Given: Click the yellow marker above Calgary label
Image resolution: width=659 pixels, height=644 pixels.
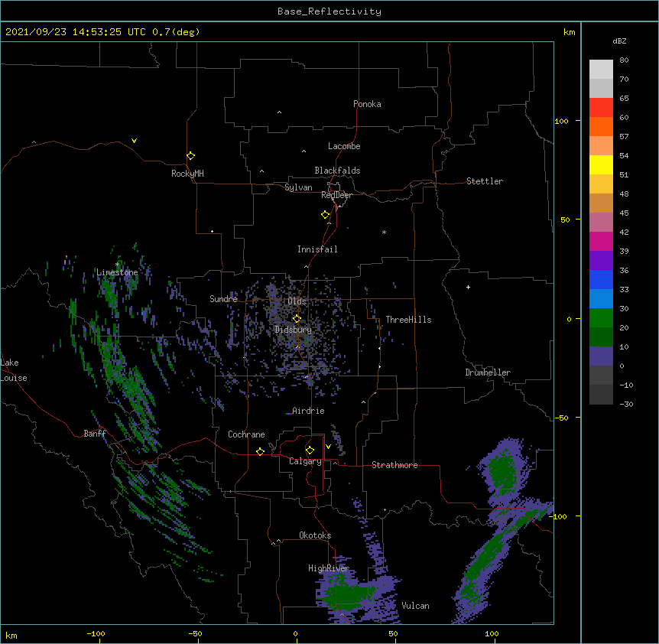Looking at the screenshot, I should pos(310,450).
